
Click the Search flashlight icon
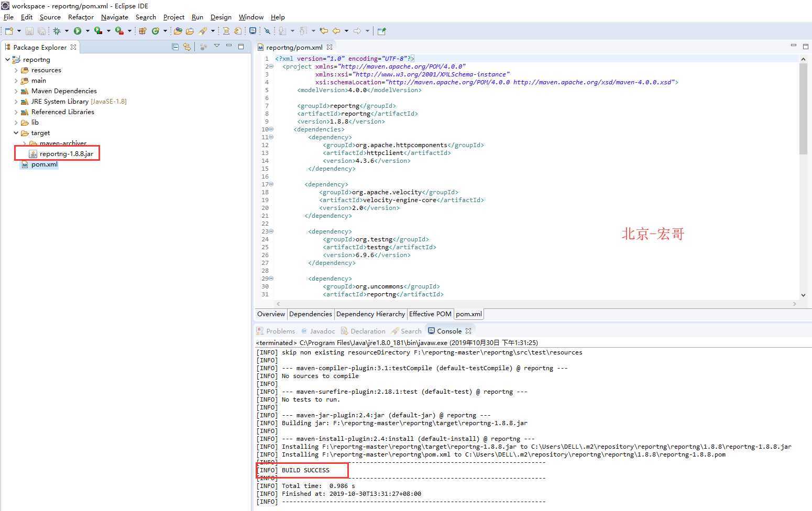(203, 31)
